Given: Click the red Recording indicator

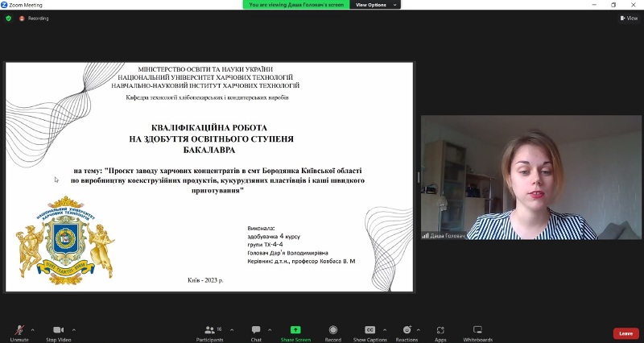Looking at the screenshot, I should click(34, 18).
